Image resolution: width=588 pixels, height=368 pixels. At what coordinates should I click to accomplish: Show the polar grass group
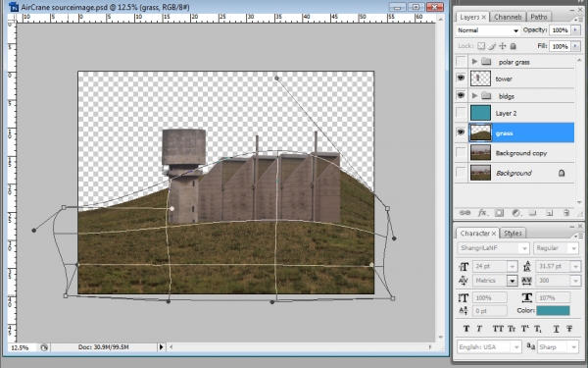coord(461,61)
